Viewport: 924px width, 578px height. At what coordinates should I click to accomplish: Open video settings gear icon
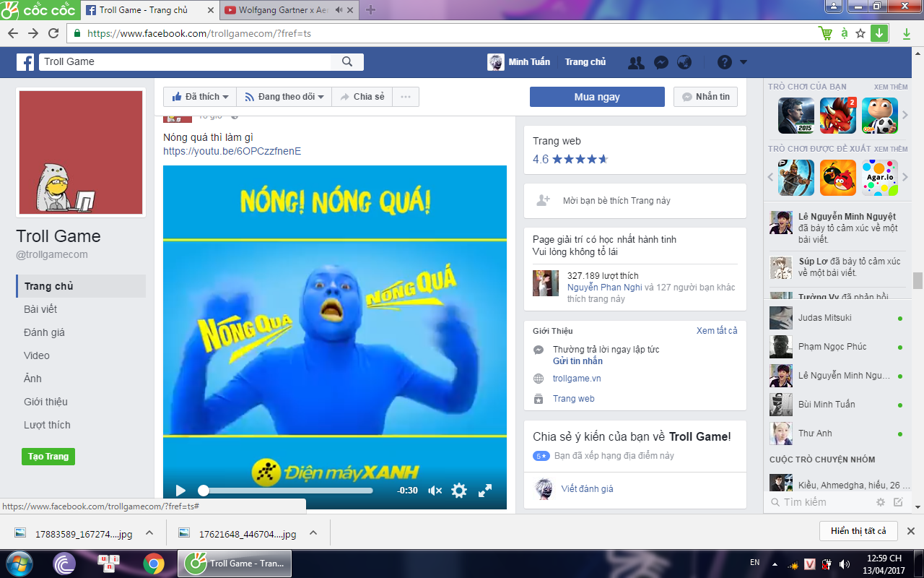pos(459,491)
